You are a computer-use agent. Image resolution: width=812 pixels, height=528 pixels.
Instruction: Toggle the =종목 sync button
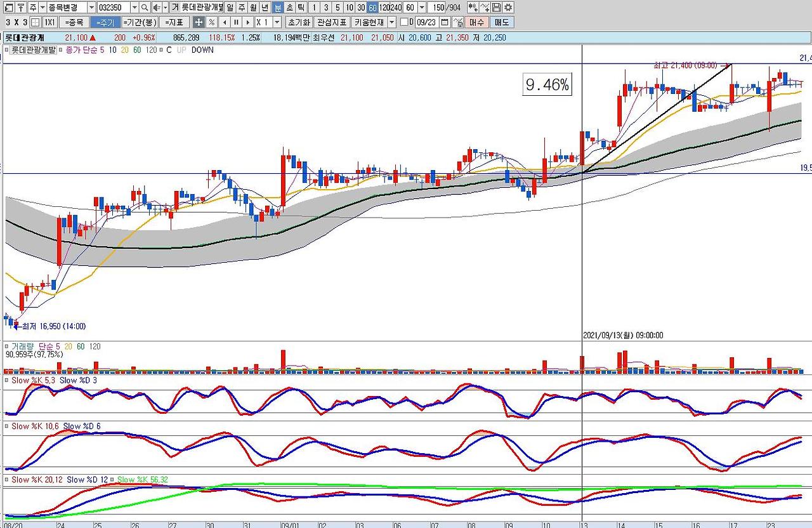pos(74,22)
